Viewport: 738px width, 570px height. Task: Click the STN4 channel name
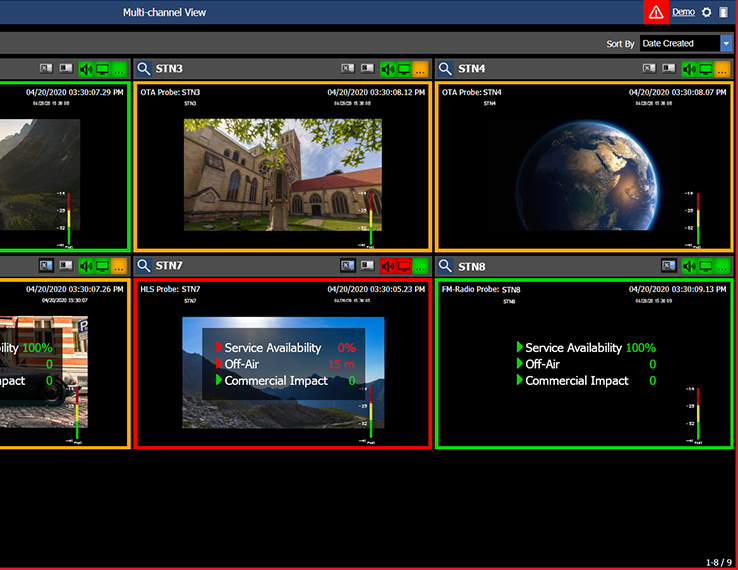click(471, 69)
